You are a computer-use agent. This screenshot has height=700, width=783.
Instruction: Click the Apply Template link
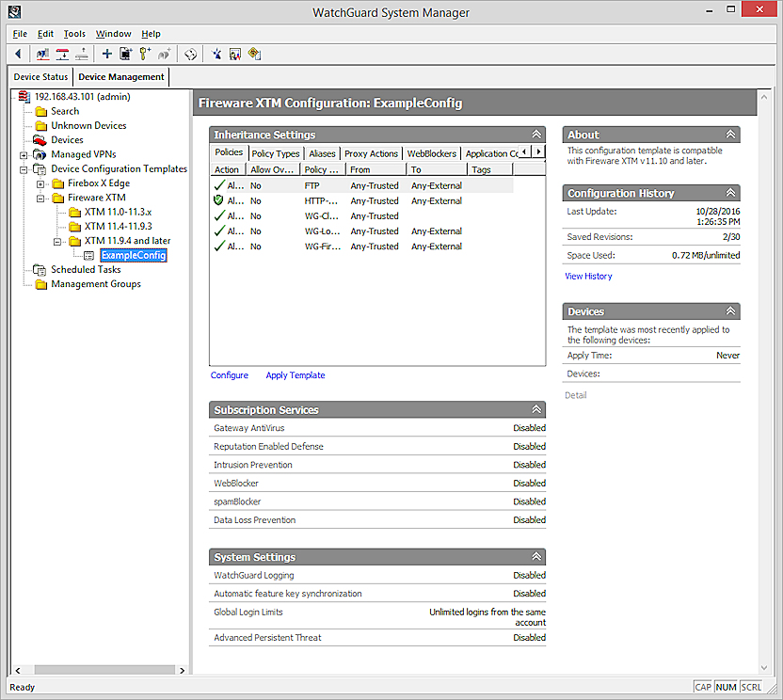coord(296,375)
